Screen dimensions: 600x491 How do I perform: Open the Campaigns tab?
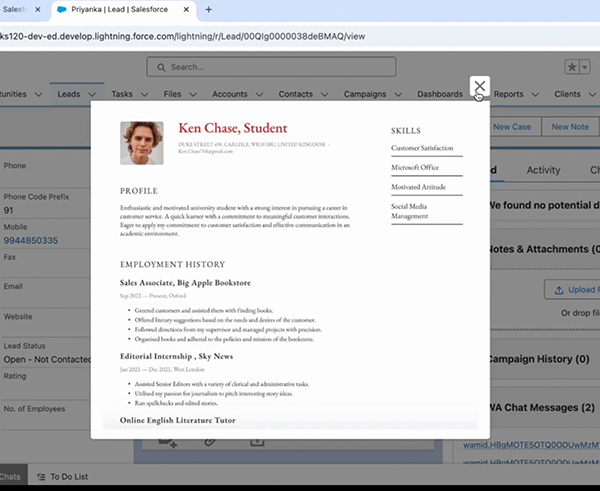click(x=364, y=94)
